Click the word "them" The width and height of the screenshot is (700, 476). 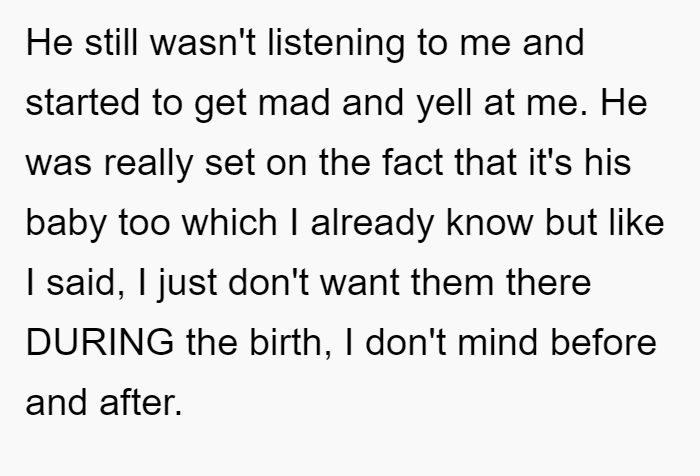[453, 282]
